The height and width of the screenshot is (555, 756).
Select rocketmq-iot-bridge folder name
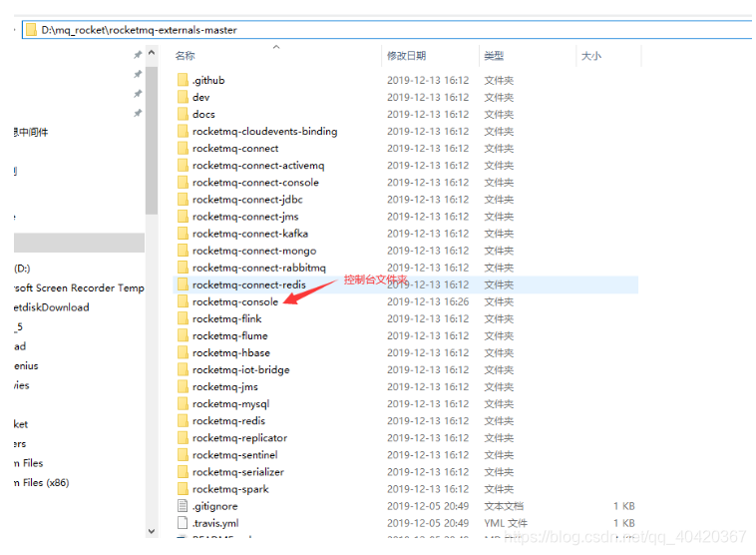tap(241, 369)
